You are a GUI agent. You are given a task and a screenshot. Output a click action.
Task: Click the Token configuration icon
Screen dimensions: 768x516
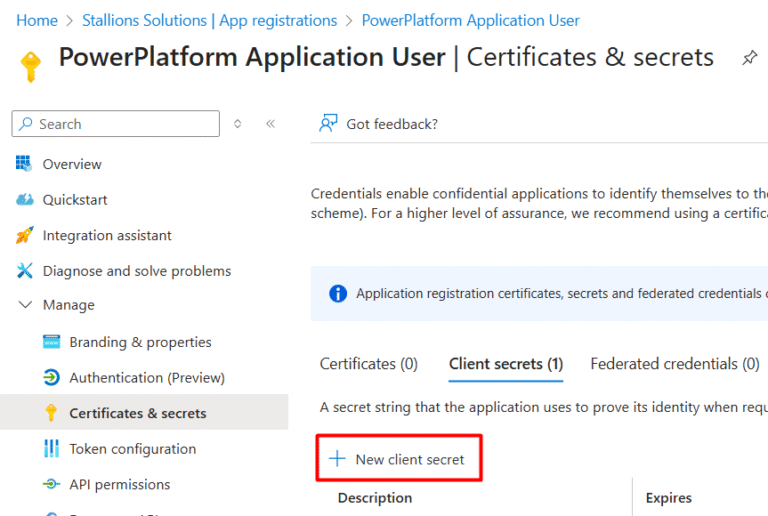52,449
